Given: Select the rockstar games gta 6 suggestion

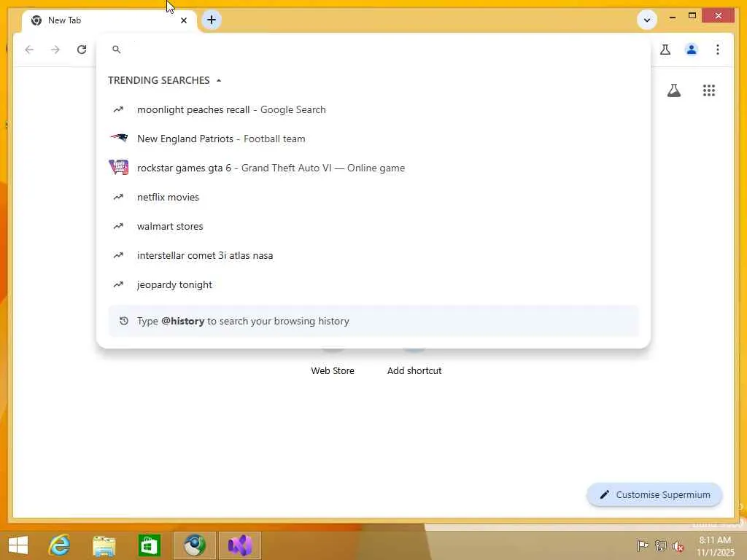Looking at the screenshot, I should 373,168.
